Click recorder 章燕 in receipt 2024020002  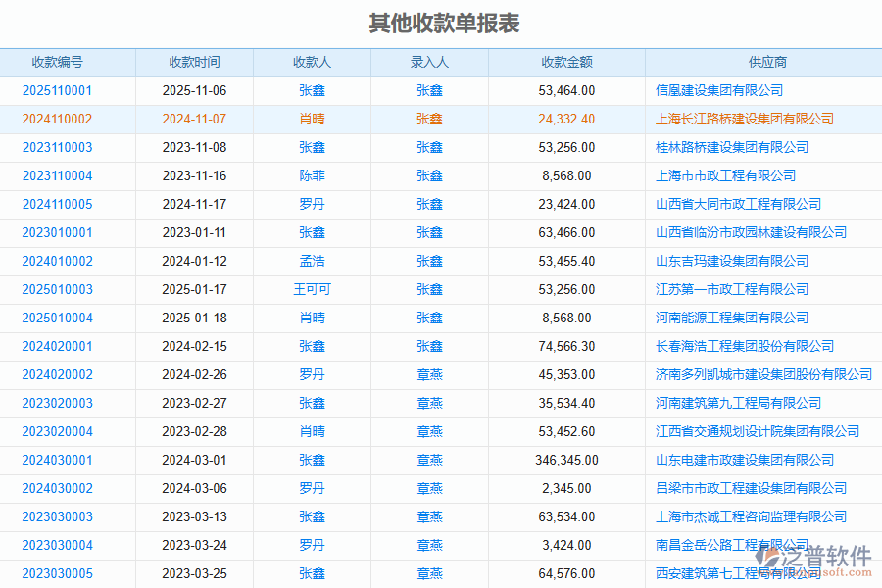(x=430, y=374)
